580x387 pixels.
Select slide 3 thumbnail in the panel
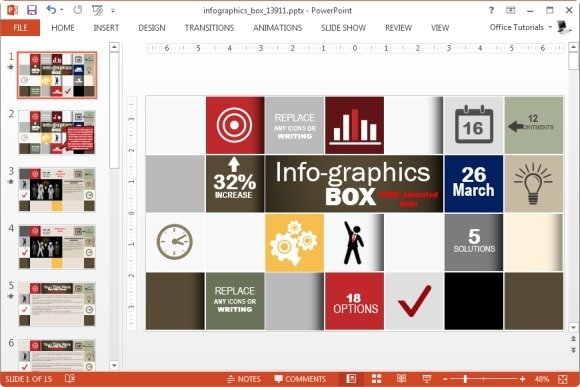point(57,189)
